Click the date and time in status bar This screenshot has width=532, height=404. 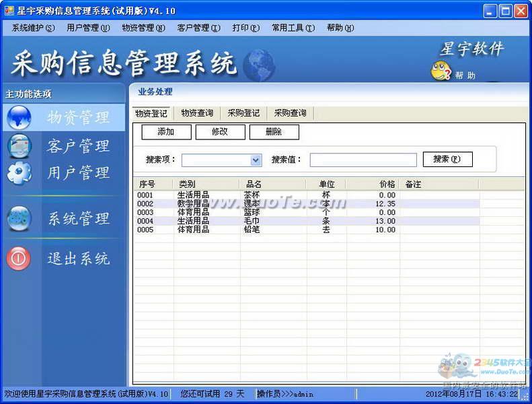point(471,394)
